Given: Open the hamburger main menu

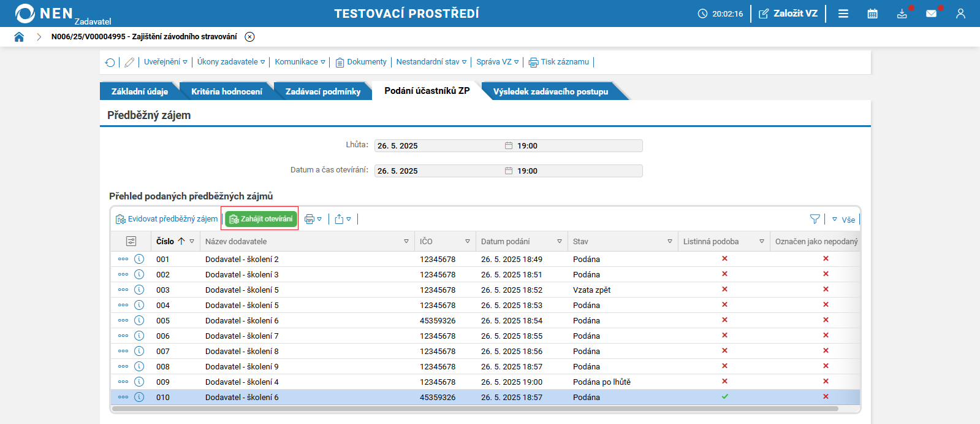Looking at the screenshot, I should coord(843,13).
